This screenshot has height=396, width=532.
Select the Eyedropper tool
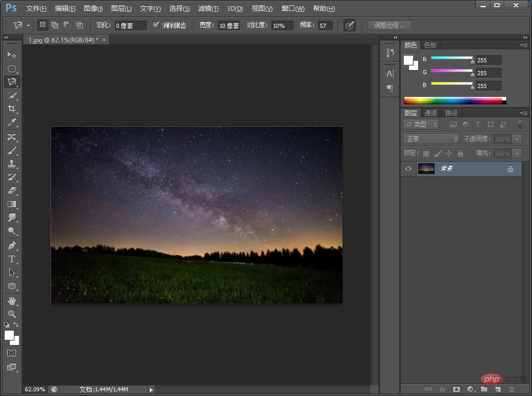point(12,122)
